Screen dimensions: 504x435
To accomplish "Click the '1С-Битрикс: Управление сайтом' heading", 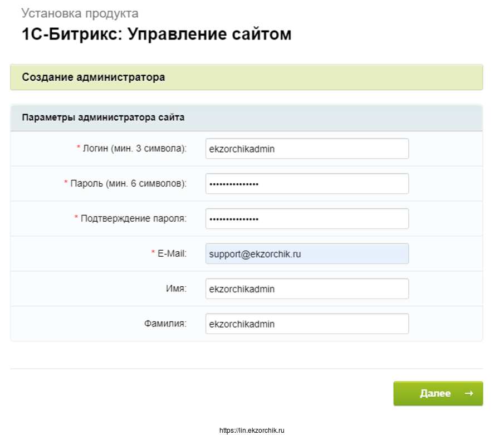I will 156,34.
